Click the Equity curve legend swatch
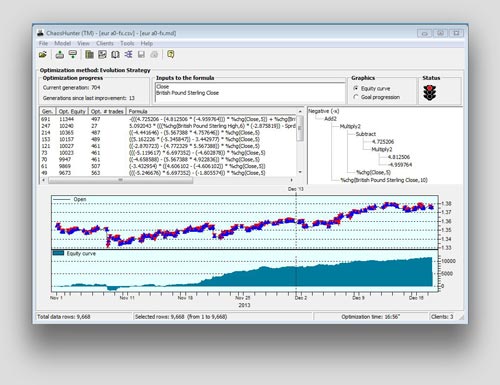Image resolution: width=500 pixels, height=385 pixels. tap(58, 253)
